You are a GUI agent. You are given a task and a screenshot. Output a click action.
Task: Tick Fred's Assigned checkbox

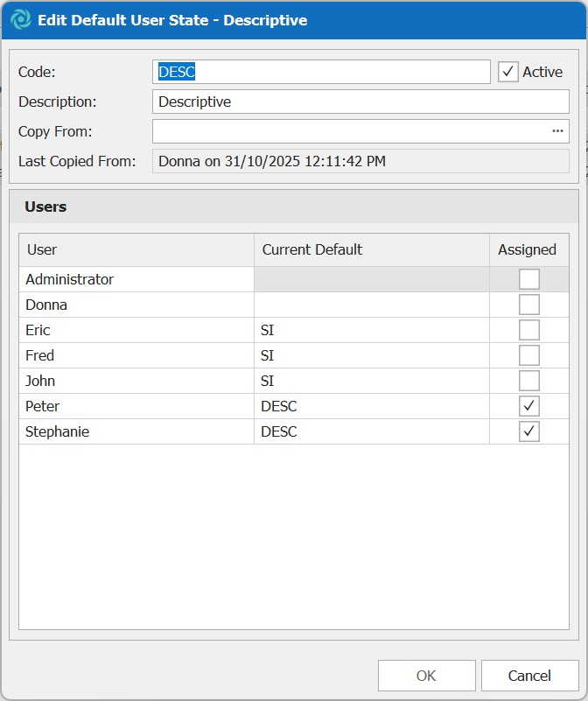click(528, 355)
